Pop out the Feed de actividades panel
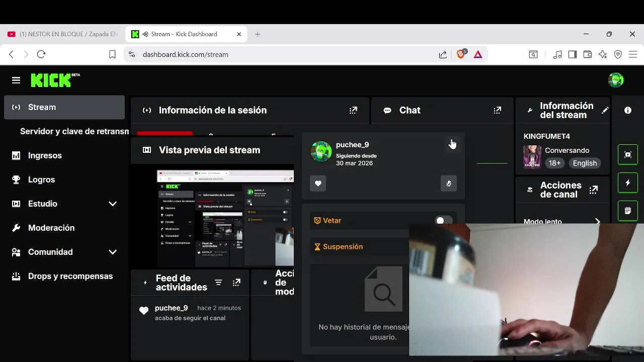Image resolution: width=644 pixels, height=362 pixels. 236,283
